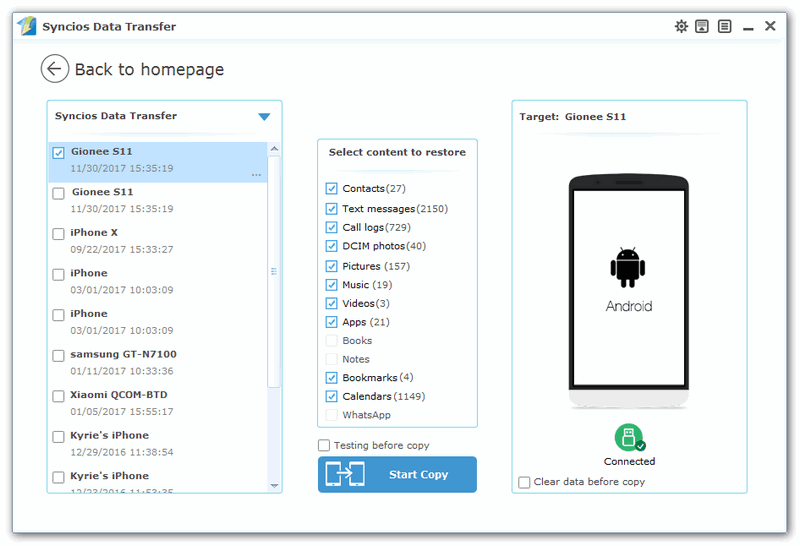Click the backup list scroll down arrow
The image size is (800, 546).
pos(274,486)
